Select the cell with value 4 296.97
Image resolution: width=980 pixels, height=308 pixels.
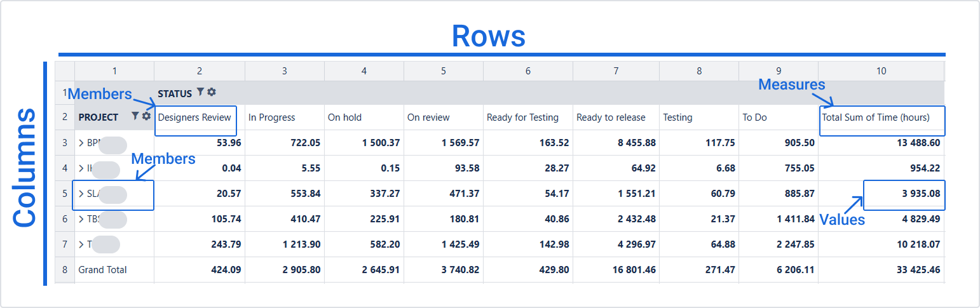(x=616, y=244)
